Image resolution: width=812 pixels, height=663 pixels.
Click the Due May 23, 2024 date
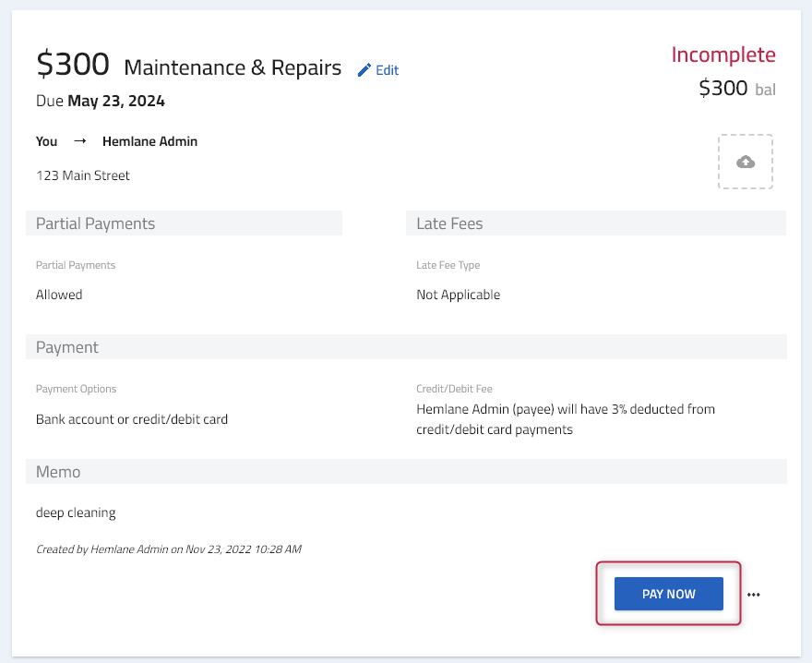(101, 101)
